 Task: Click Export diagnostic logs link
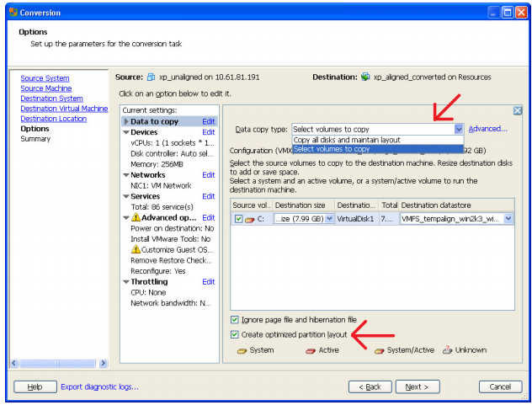99,387
